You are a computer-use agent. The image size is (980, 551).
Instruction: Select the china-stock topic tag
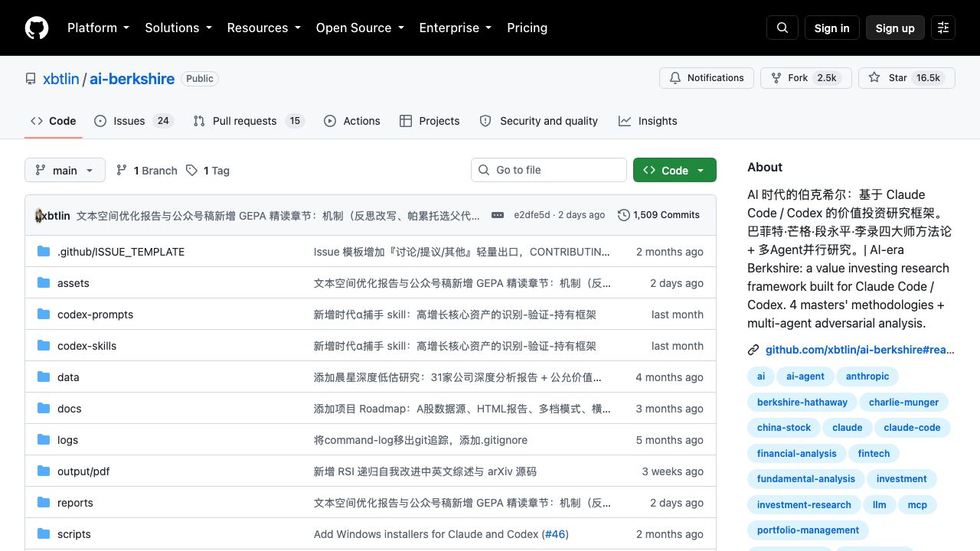pyautogui.click(x=783, y=428)
